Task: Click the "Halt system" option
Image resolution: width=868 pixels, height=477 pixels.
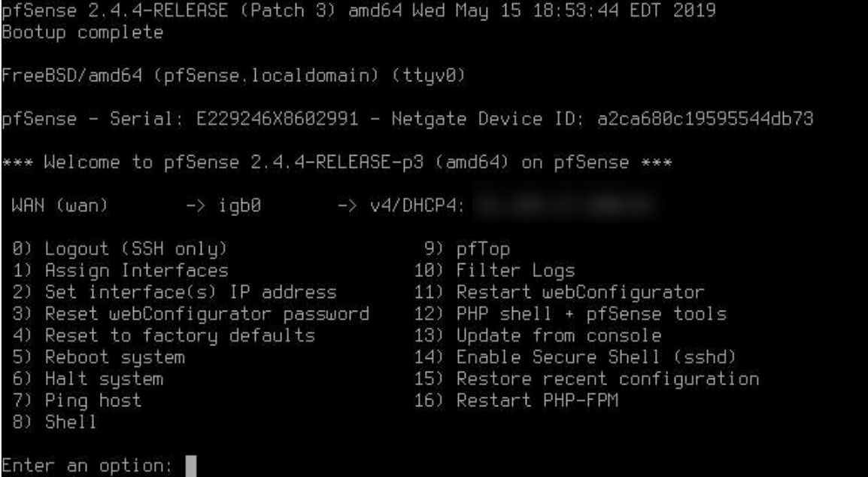Action: tap(104, 378)
